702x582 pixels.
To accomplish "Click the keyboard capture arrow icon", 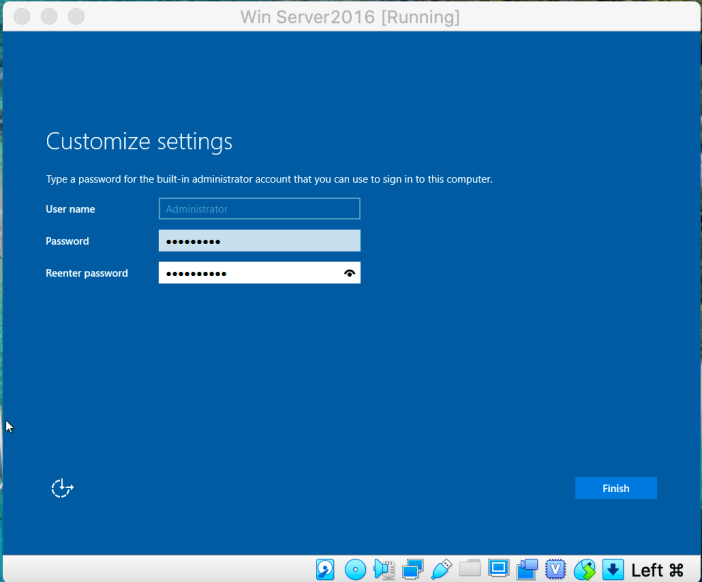I will tap(613, 569).
